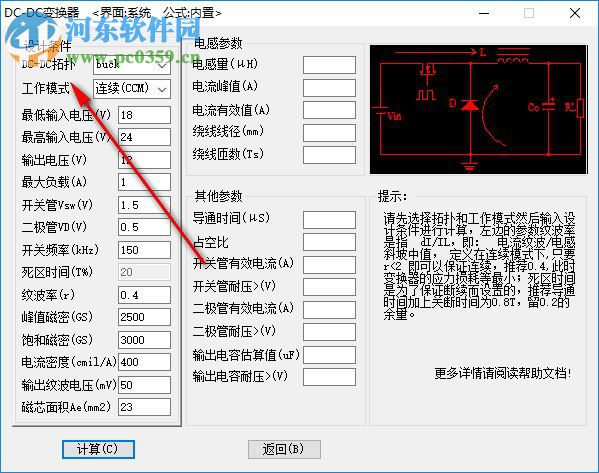
Task: Click the 返回(B) button
Action: pos(284,449)
